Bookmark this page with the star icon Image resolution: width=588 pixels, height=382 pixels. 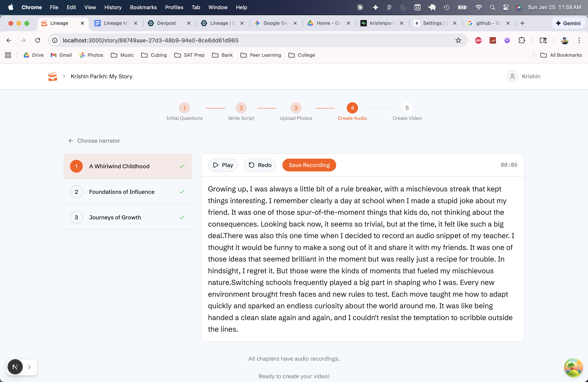458,40
